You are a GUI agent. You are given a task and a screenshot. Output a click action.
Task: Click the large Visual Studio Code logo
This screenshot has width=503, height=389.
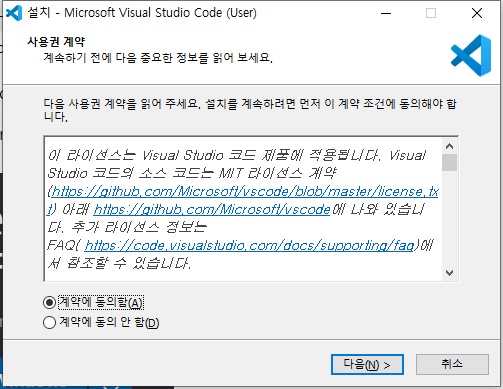[471, 55]
